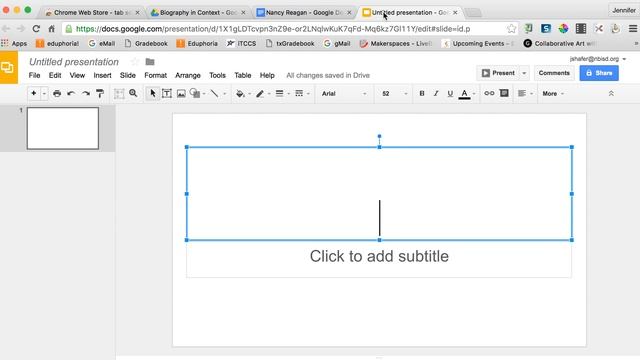Click the Redo arrow icon

(x=85, y=93)
